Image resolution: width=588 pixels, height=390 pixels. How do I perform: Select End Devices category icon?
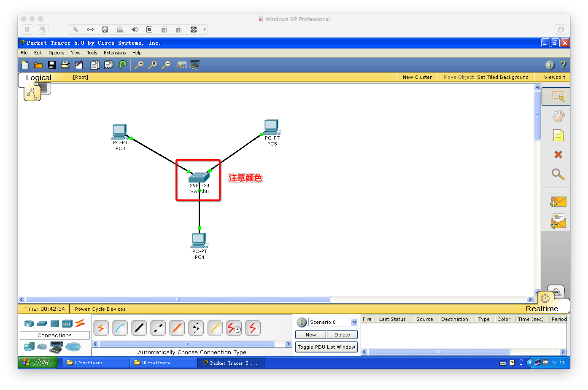click(x=29, y=347)
